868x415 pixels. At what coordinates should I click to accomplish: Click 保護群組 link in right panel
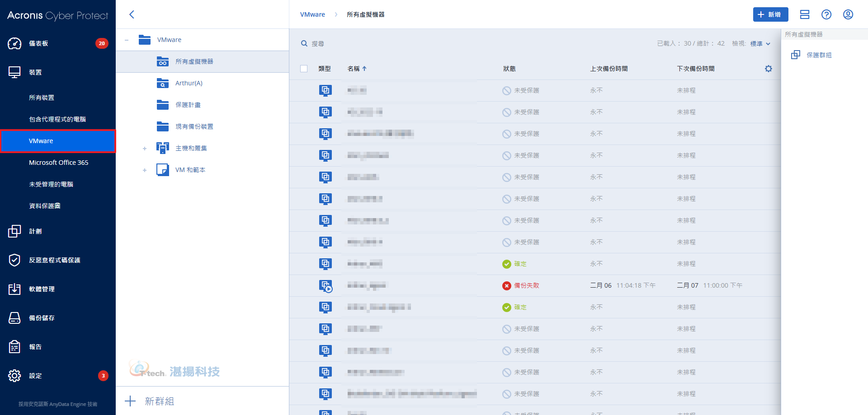click(x=819, y=55)
